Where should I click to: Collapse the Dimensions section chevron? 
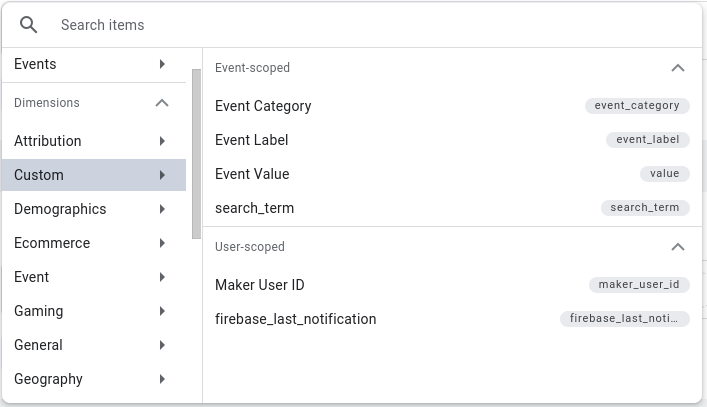point(162,103)
